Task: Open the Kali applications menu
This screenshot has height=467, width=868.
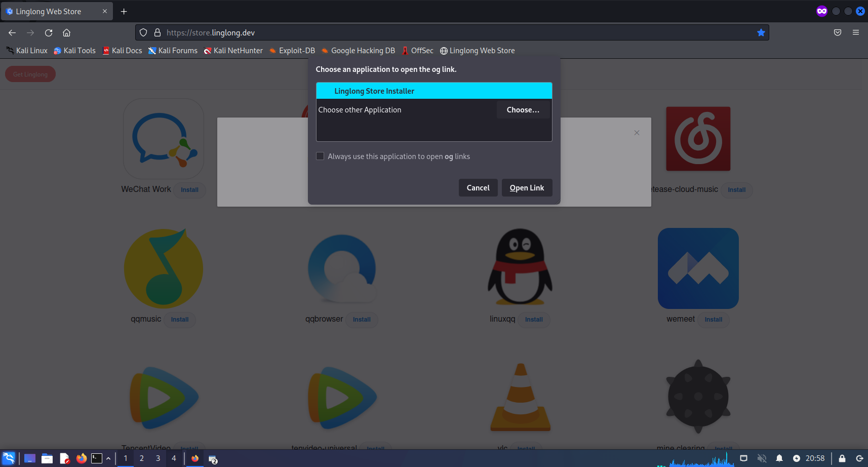Action: tap(9, 458)
